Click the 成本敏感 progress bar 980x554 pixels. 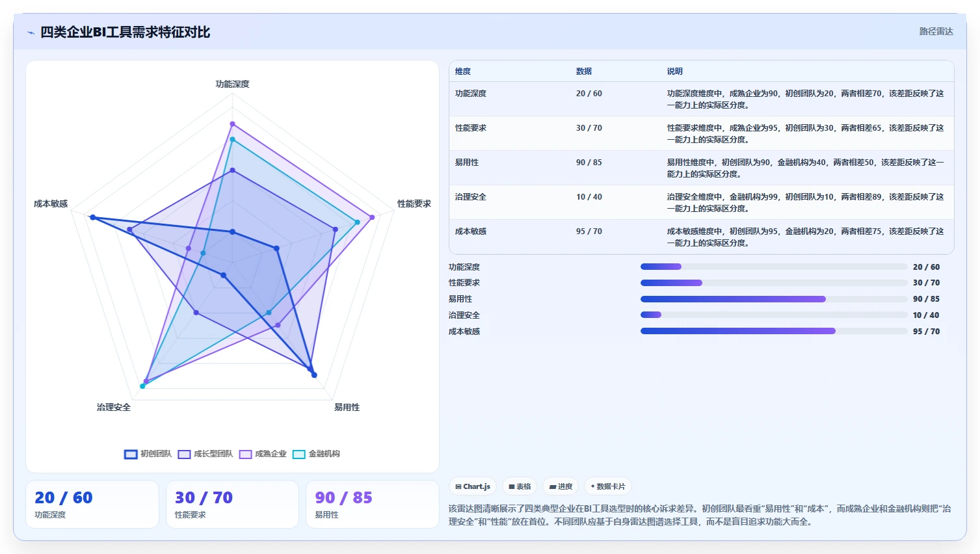coord(774,331)
